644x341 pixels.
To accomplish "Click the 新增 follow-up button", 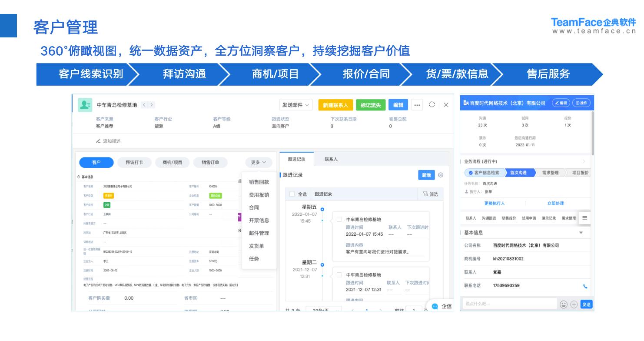I will (x=426, y=175).
